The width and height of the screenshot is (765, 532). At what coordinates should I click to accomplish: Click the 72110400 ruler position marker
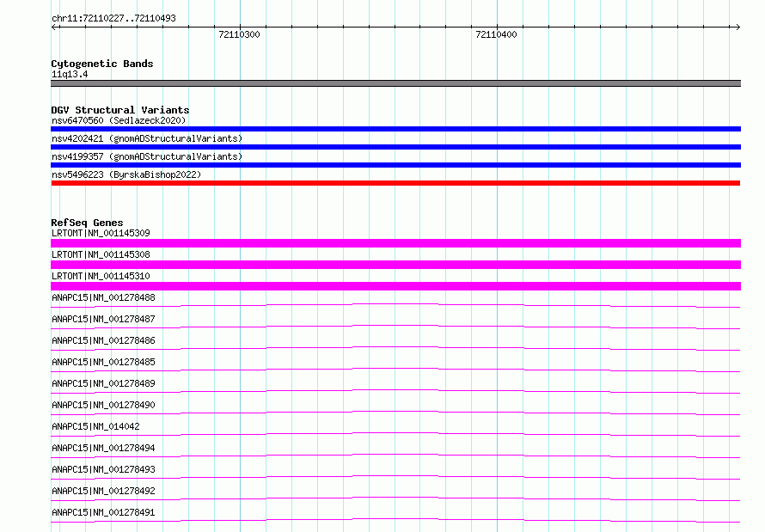pos(496,34)
